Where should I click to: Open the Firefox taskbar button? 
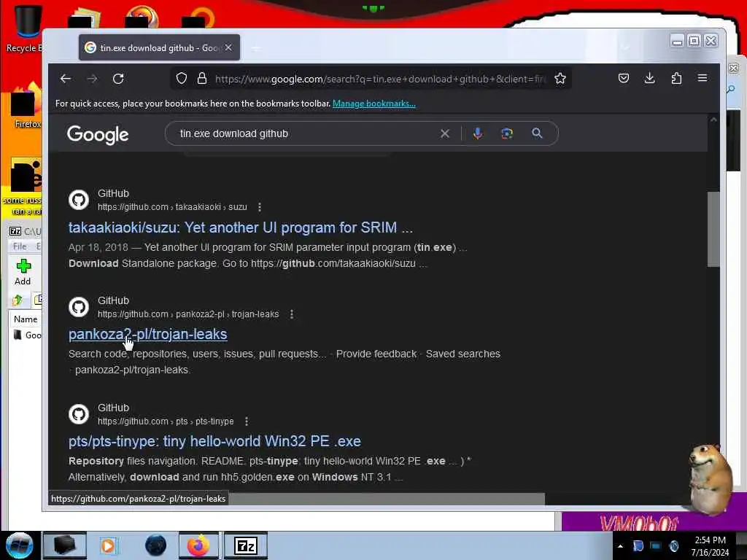[198, 545]
